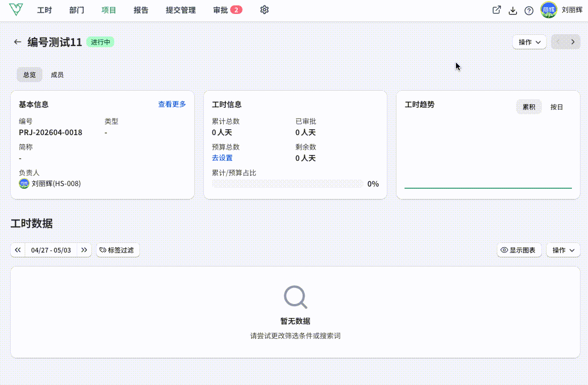Jump to previous week with double-left arrows

pos(18,250)
